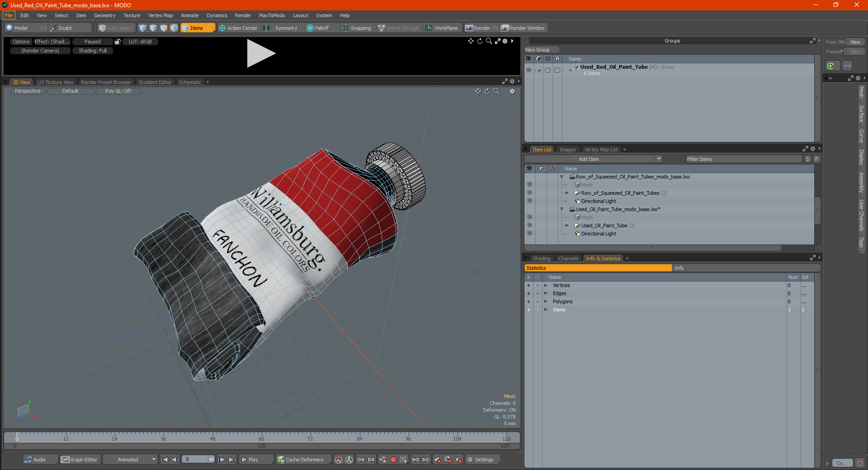Toggle visibility eye of Used_Oil_Paint_Tube
868x470 pixels.
point(529,226)
